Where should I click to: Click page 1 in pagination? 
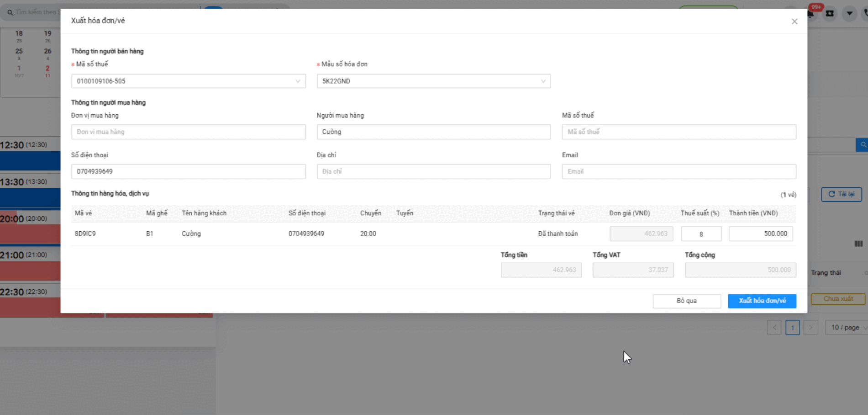[792, 328]
